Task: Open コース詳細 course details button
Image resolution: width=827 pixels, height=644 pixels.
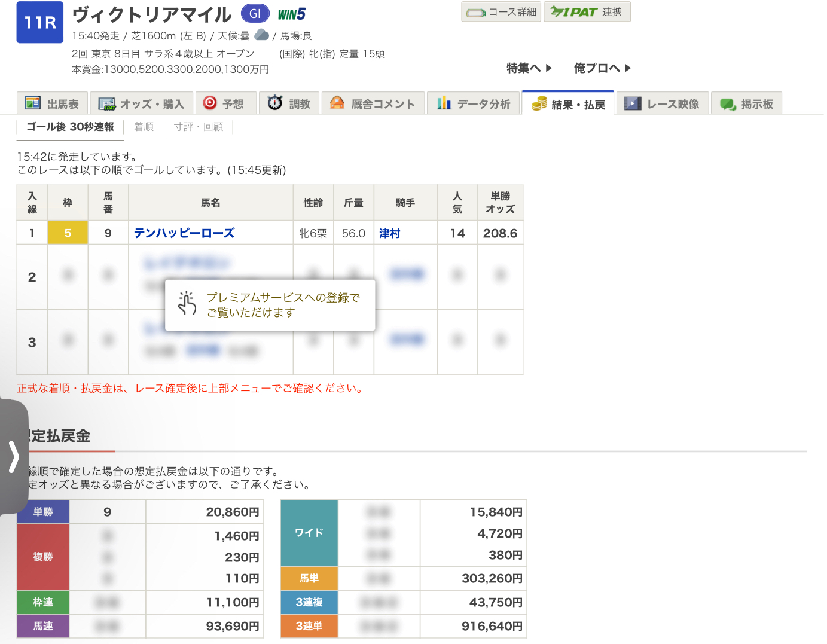Action: [501, 12]
